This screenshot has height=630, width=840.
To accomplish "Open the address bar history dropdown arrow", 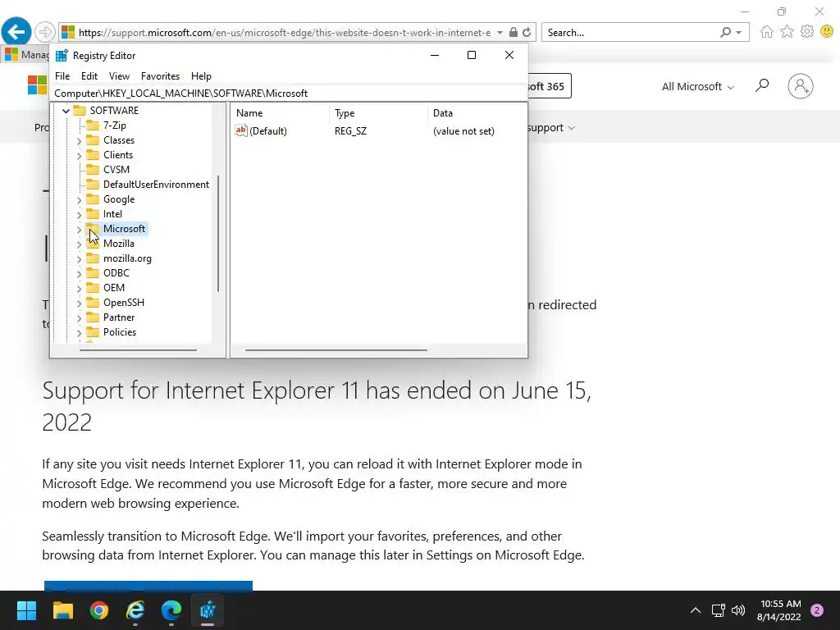I will click(500, 33).
